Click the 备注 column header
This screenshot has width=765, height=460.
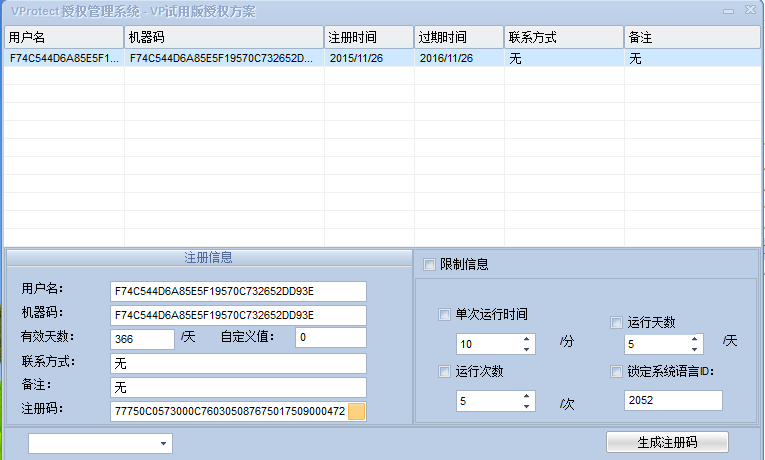tap(692, 37)
